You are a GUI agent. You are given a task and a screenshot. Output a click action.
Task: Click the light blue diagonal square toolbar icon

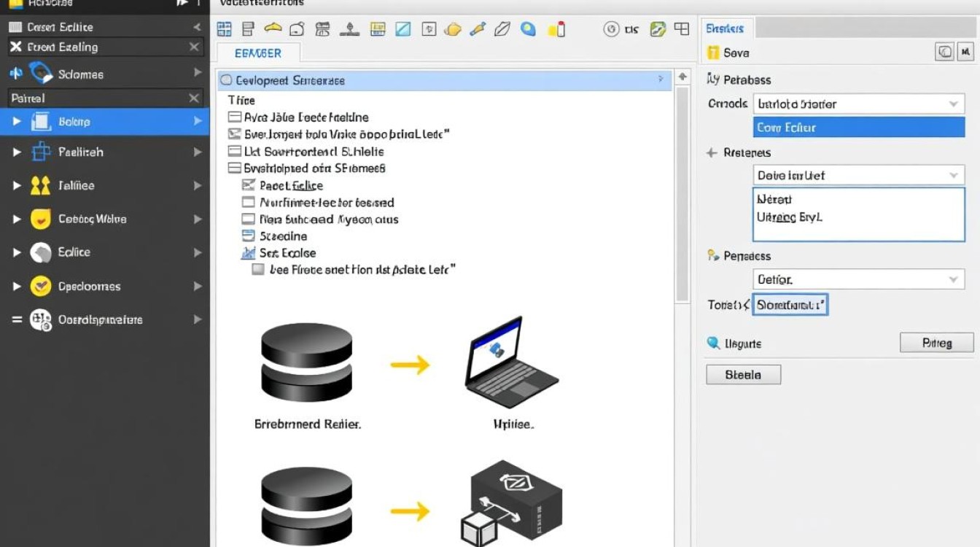(403, 29)
